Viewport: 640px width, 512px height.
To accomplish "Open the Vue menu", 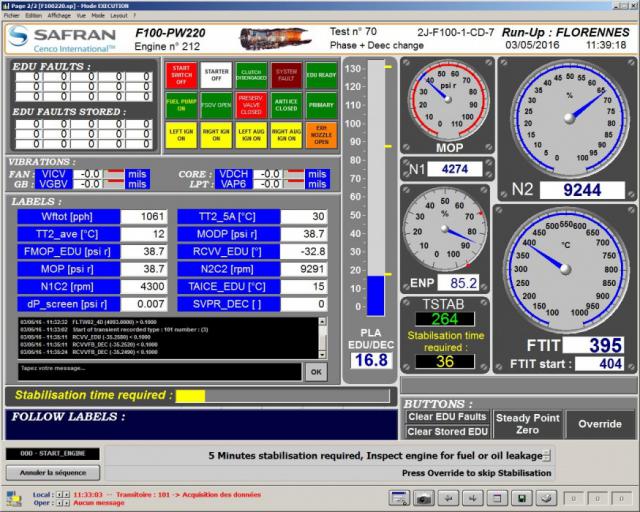I will [81, 16].
